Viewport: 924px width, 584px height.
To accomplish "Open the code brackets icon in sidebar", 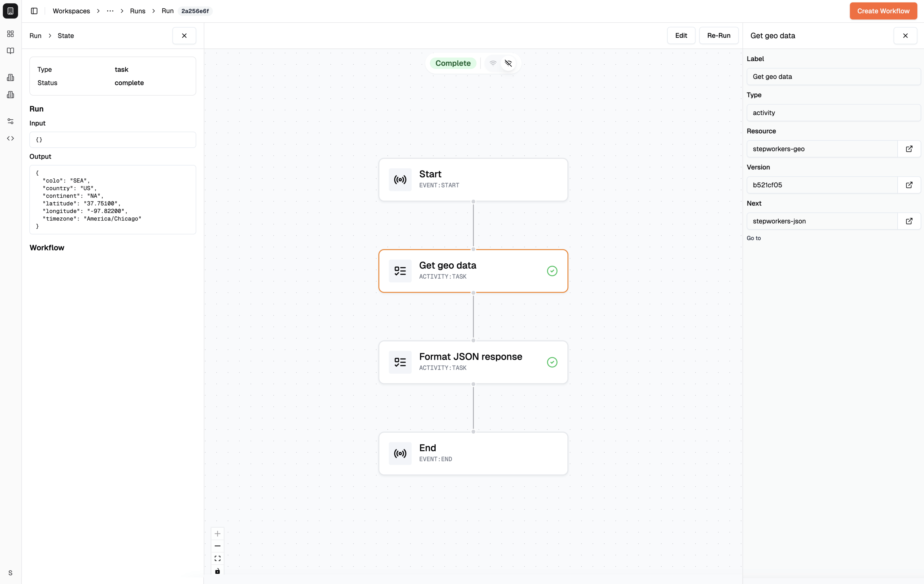I will click(x=10, y=138).
